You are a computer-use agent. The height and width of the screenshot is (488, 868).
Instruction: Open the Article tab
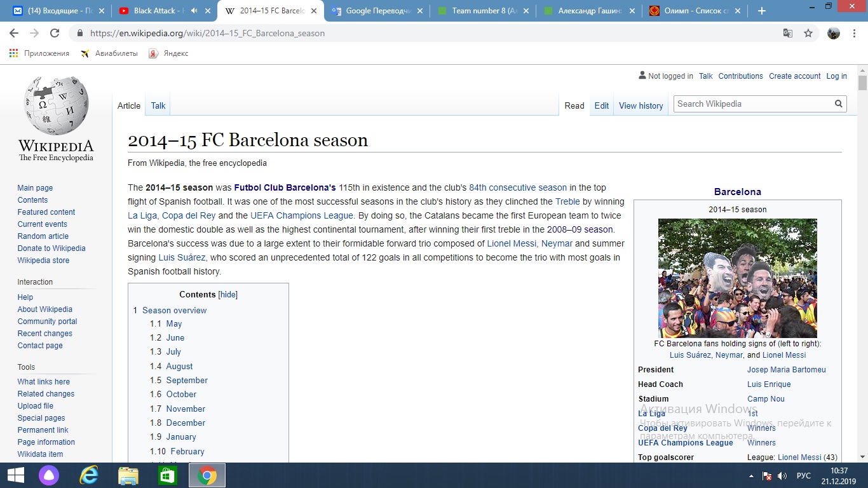click(129, 105)
